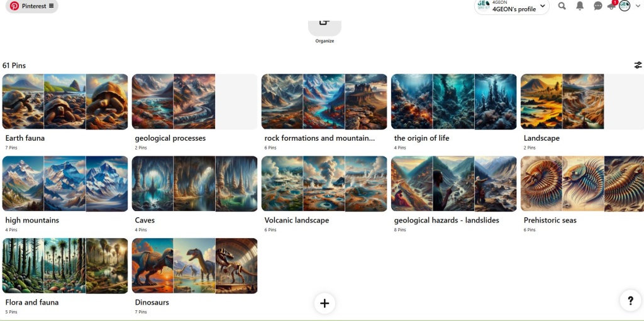This screenshot has width=644, height=321.
Task: Expand the accounts chevron beside avatar
Action: (x=638, y=6)
